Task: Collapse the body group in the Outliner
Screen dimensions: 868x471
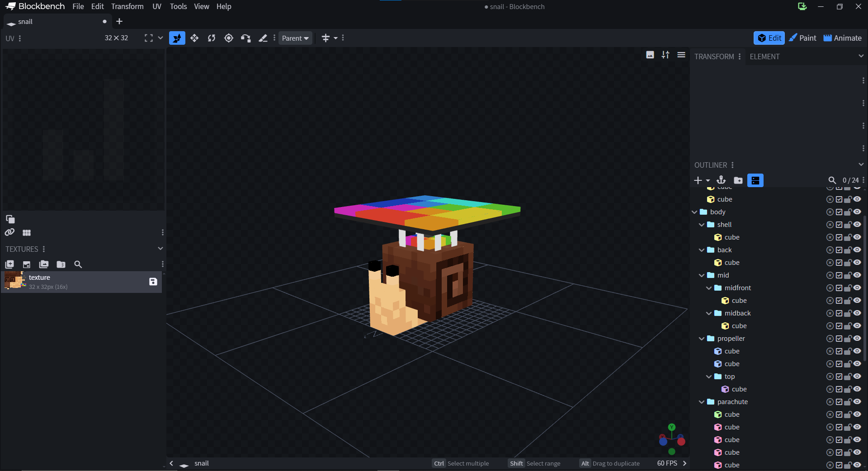Action: 694,212
